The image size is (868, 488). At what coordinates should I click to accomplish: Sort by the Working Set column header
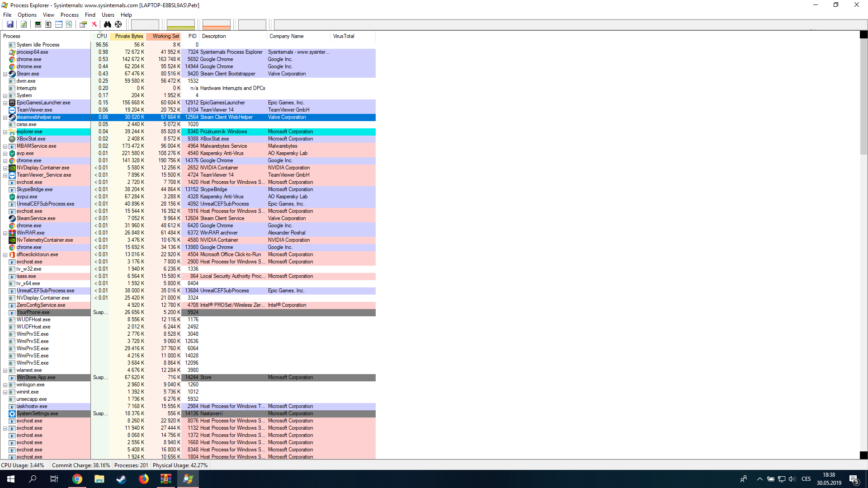(x=164, y=36)
